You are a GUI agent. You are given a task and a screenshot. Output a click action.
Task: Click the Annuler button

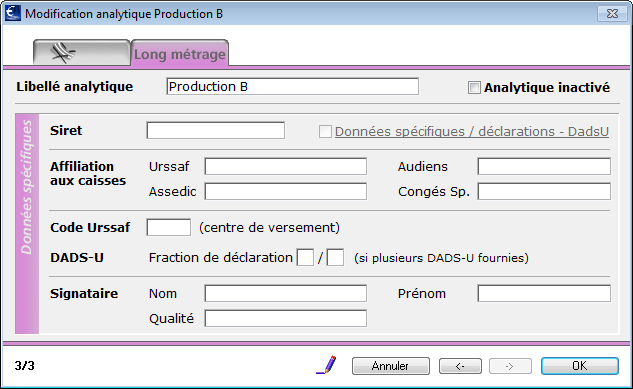coord(390,366)
